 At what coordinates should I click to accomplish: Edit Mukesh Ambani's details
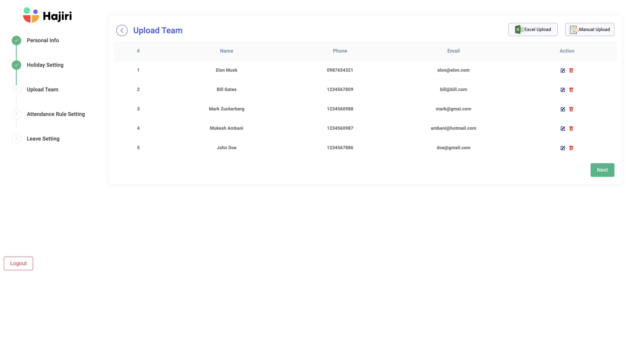click(563, 129)
